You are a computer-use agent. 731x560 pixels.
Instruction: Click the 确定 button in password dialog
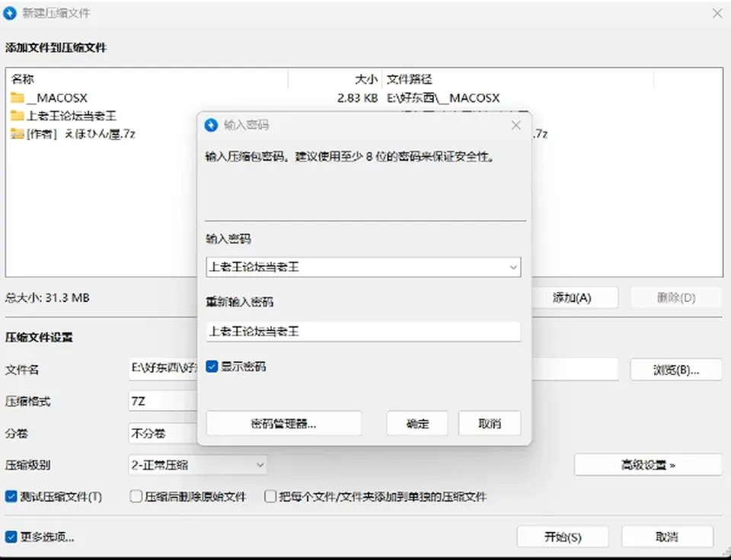pyautogui.click(x=417, y=424)
